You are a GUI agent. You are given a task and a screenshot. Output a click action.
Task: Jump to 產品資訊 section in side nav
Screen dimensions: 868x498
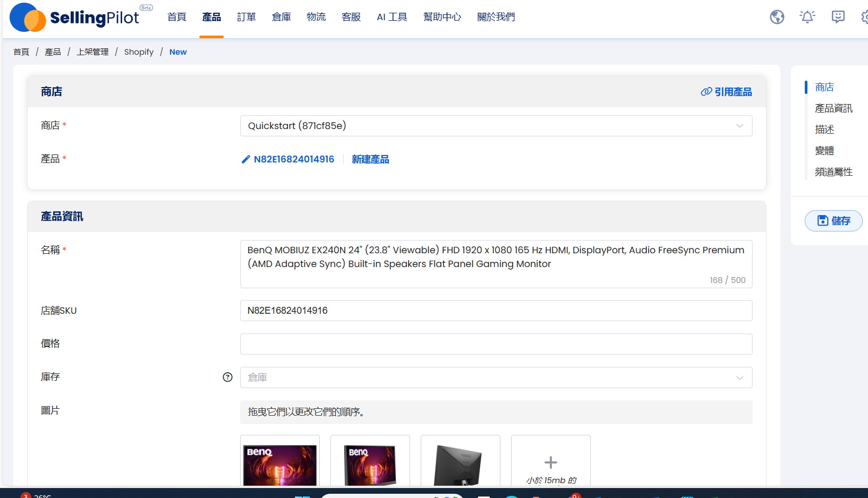(x=833, y=108)
